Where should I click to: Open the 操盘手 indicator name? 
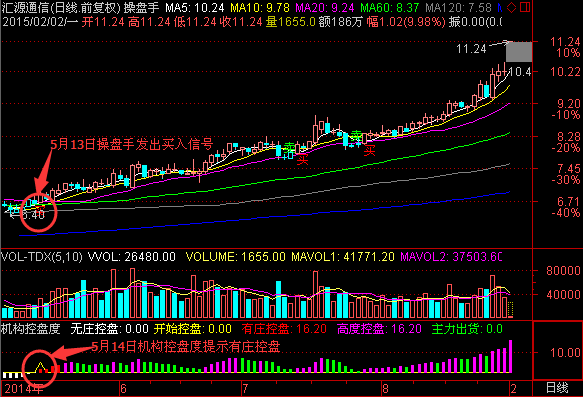(141, 7)
